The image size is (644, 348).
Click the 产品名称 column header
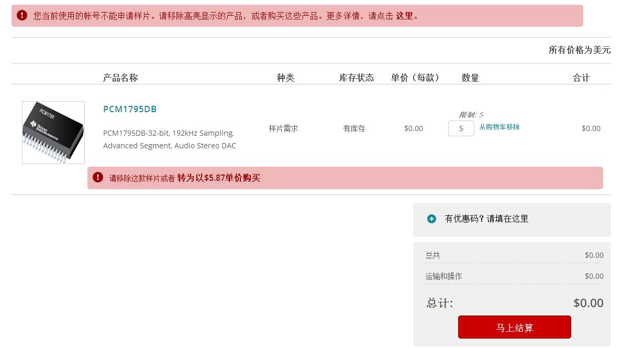[120, 78]
